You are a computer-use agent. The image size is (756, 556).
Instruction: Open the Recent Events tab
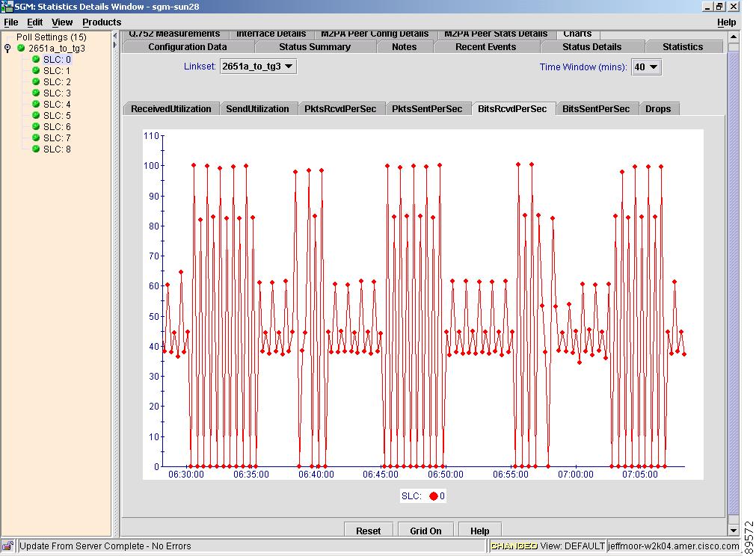485,47
